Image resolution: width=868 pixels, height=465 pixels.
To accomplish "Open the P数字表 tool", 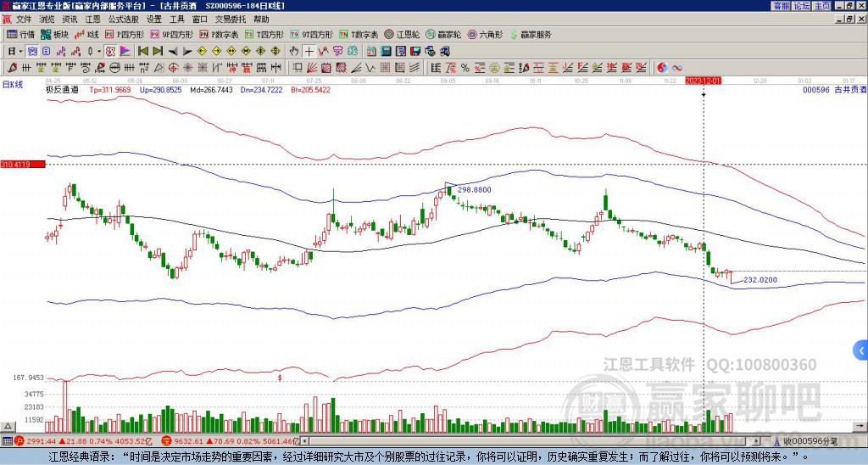I will coord(219,34).
